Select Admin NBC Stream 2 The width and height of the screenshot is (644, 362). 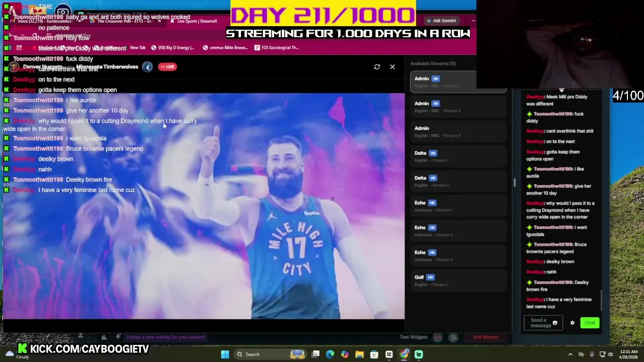[x=458, y=107]
